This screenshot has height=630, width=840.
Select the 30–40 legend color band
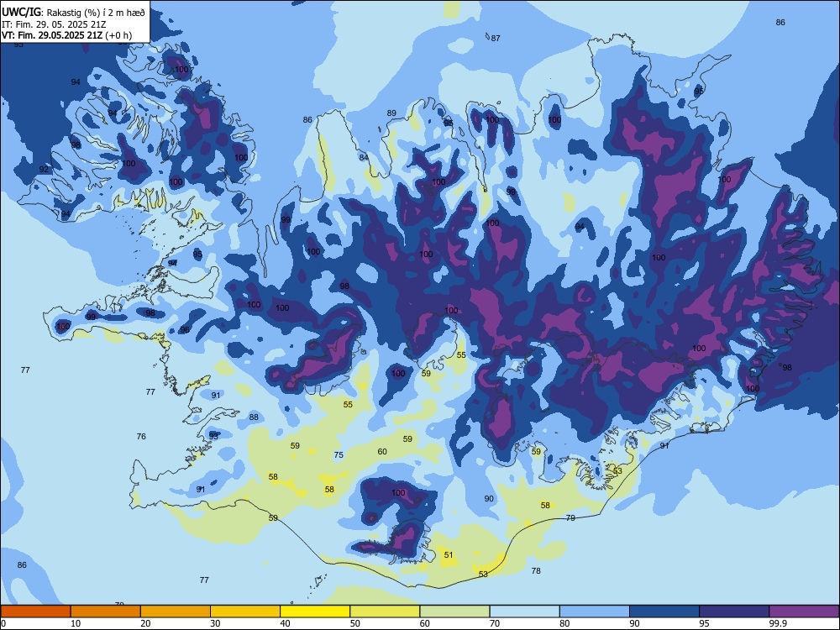coord(245,612)
